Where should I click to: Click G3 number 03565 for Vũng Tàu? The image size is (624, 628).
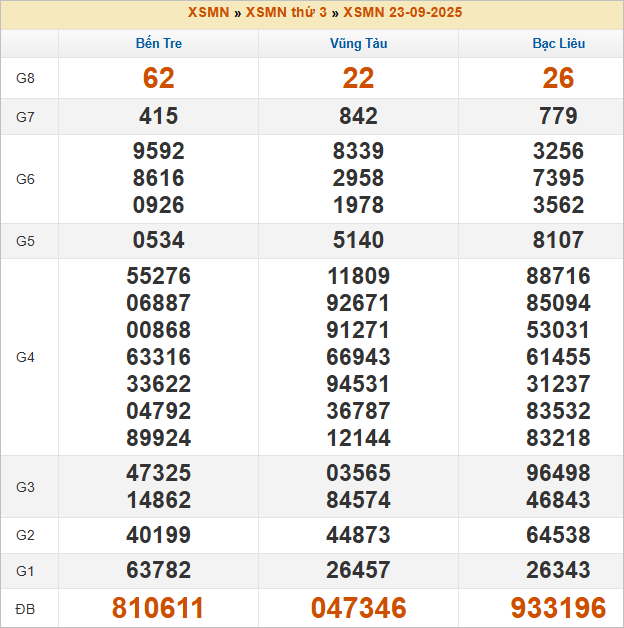tap(358, 473)
